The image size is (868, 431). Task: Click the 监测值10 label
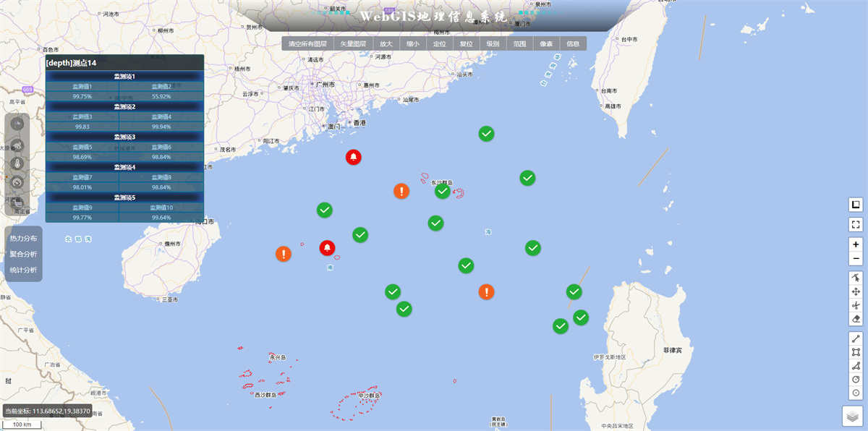(x=161, y=208)
